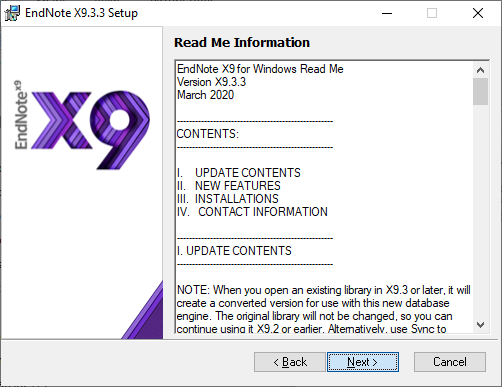
Task: Go to the previous step with Back
Action: [x=290, y=362]
